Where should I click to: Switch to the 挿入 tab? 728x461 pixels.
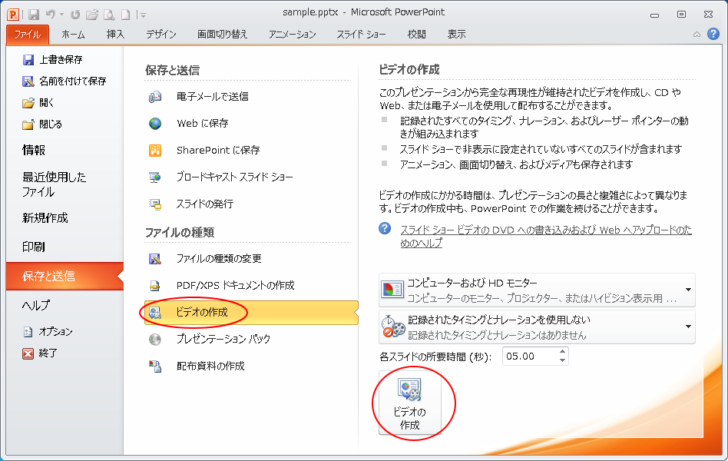[115, 34]
